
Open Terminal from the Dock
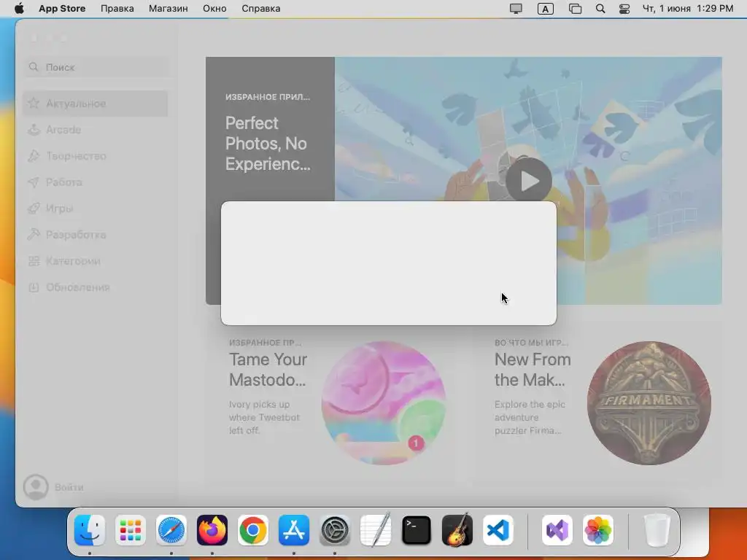pyautogui.click(x=417, y=530)
